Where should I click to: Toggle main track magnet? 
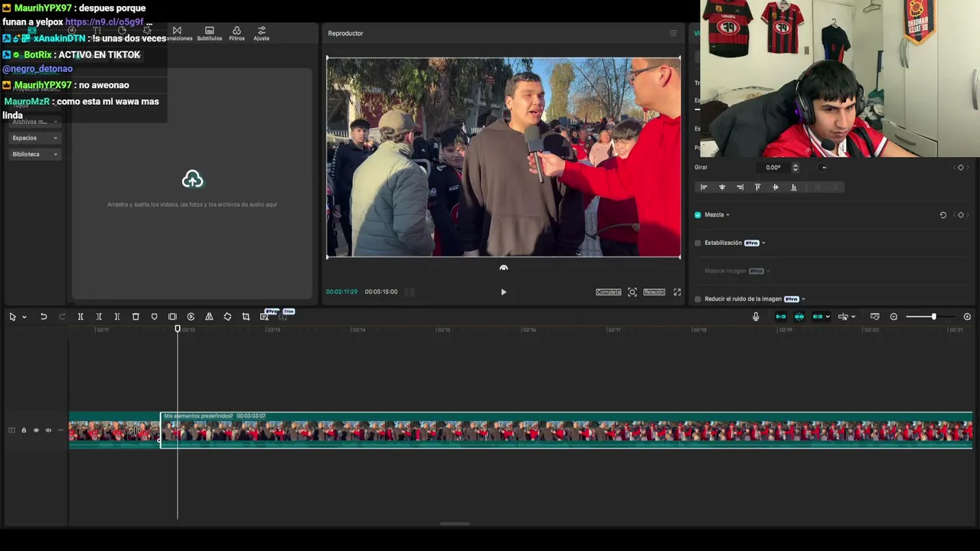point(781,317)
